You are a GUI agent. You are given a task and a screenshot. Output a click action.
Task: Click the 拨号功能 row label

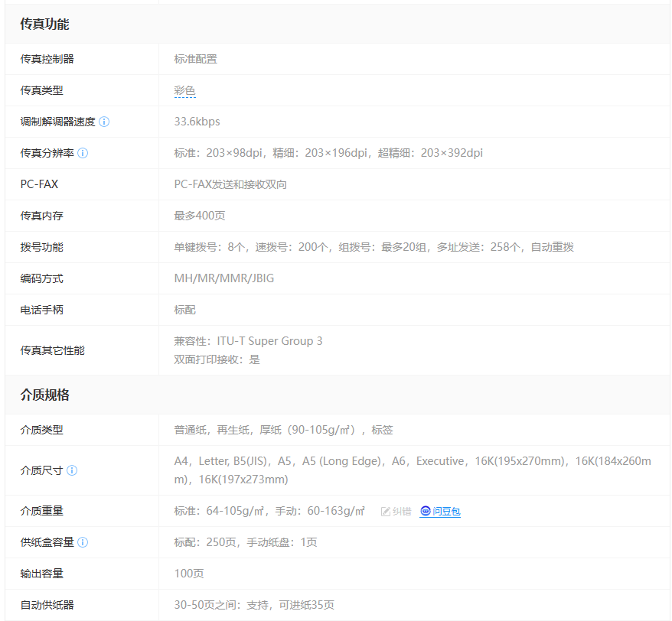[x=41, y=247]
